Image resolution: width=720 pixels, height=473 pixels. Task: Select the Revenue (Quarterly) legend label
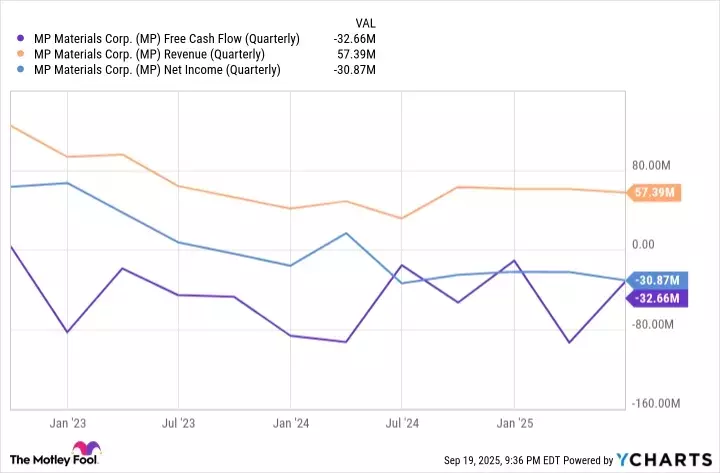coord(149,54)
